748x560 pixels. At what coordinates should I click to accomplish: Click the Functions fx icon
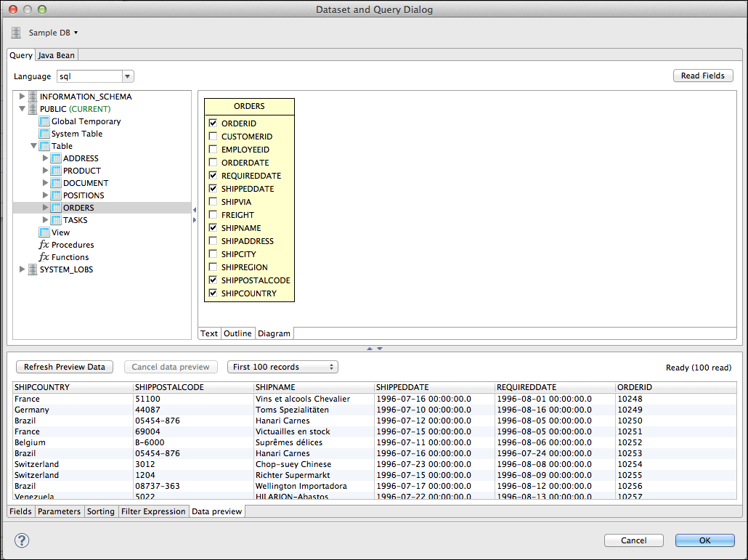pyautogui.click(x=44, y=257)
